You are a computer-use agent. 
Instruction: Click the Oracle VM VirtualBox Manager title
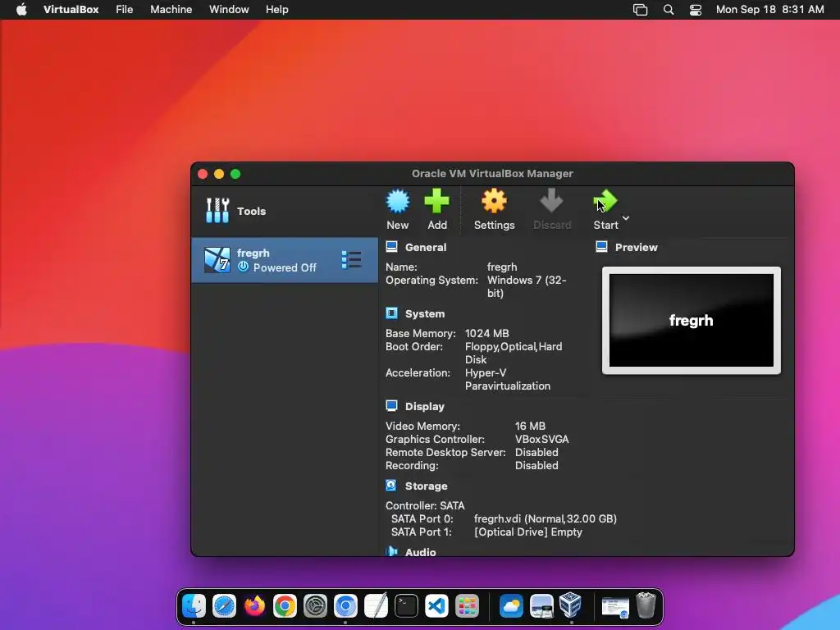492,174
